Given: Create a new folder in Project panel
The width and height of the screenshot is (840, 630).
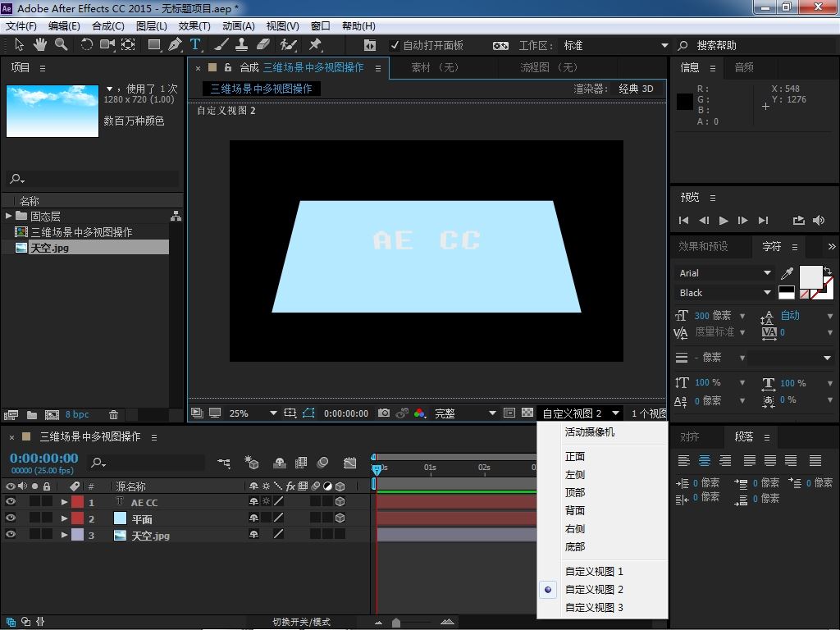Looking at the screenshot, I should 32,414.
